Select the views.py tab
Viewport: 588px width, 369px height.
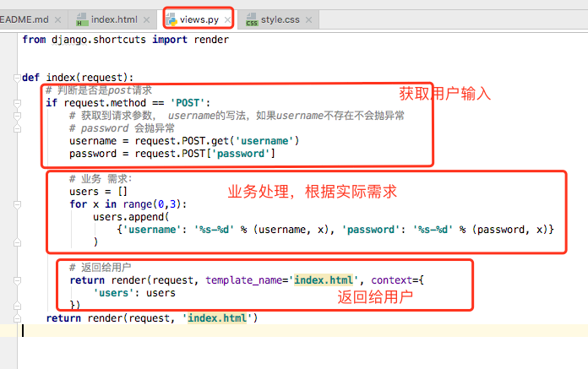(x=199, y=19)
